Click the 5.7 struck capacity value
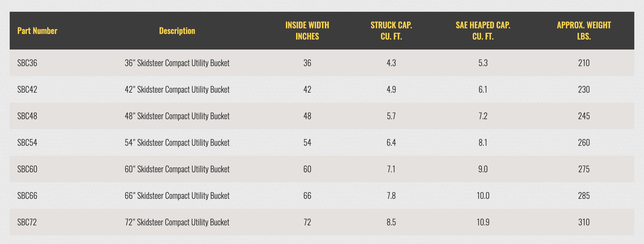Screen dimensions: 644x244 click(391, 116)
